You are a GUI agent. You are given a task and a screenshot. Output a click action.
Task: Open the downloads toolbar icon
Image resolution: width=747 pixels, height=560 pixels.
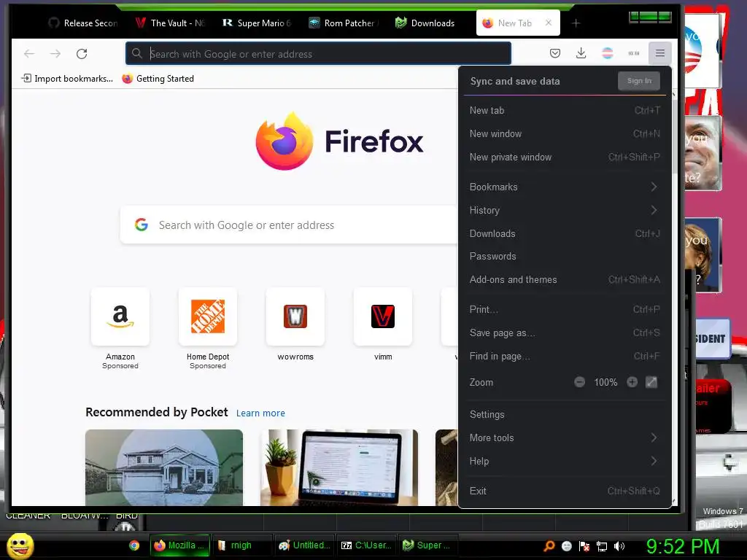tap(581, 53)
